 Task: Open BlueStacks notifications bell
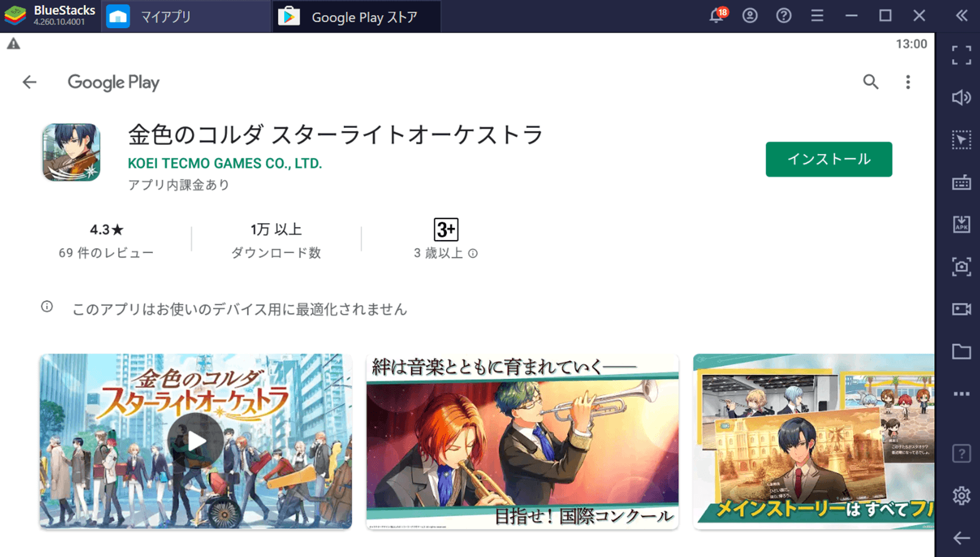(x=717, y=16)
